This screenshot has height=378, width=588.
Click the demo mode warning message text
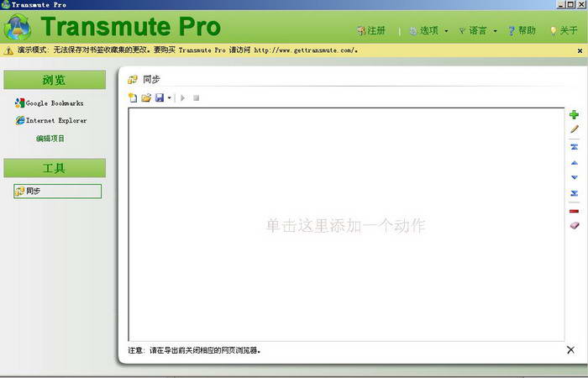point(187,50)
